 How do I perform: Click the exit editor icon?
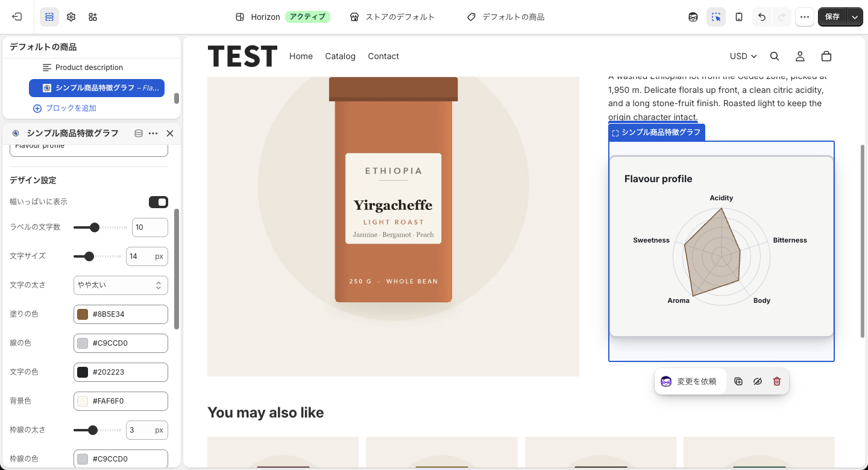tap(17, 17)
